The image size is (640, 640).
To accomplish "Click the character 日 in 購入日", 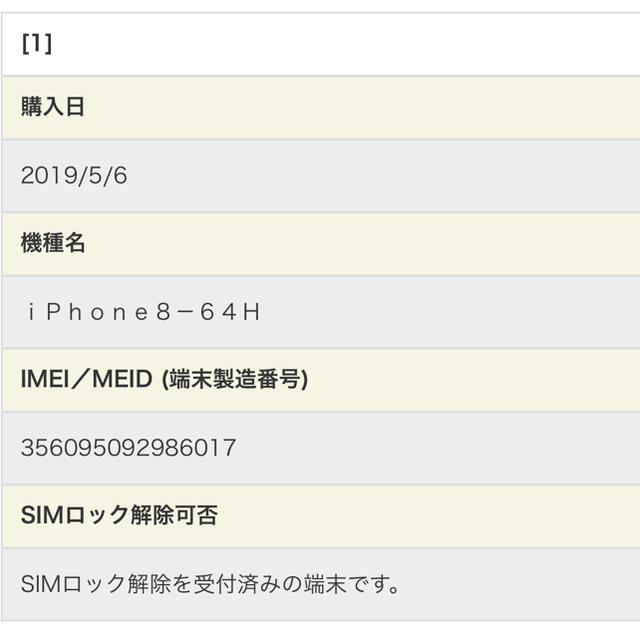I will 75,107.
